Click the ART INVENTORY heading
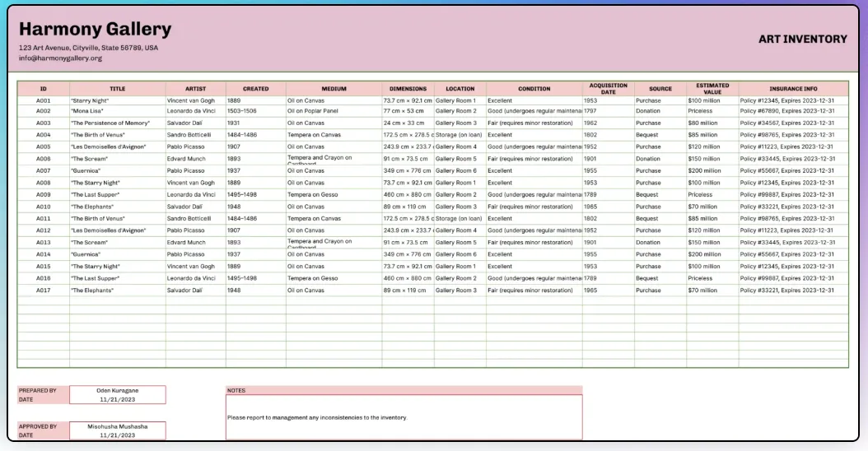This screenshot has height=451, width=868. 803,40
